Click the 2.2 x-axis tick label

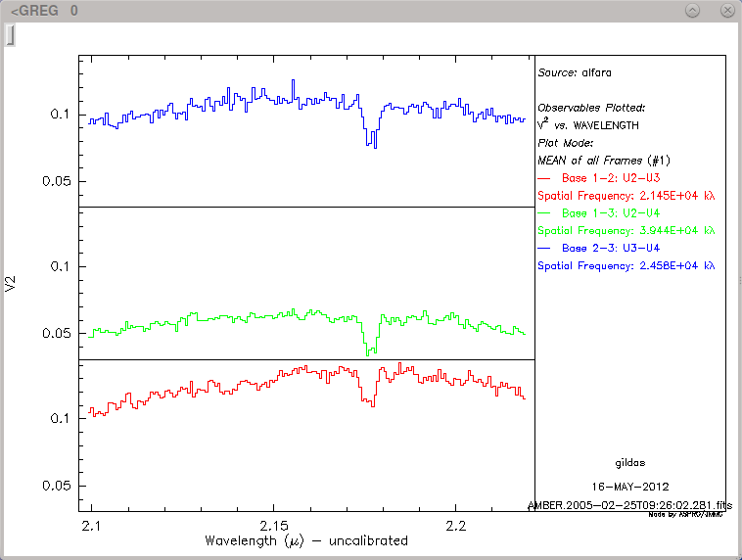tap(456, 526)
